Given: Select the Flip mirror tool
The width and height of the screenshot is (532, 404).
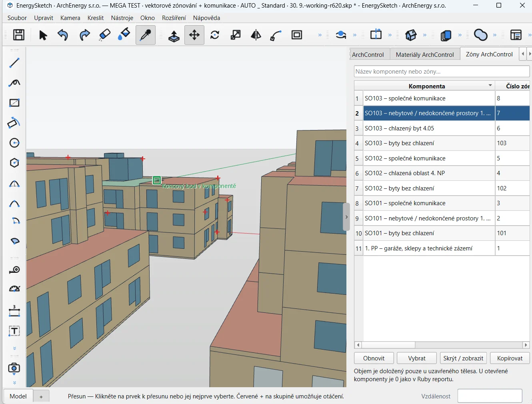Looking at the screenshot, I should [256, 35].
